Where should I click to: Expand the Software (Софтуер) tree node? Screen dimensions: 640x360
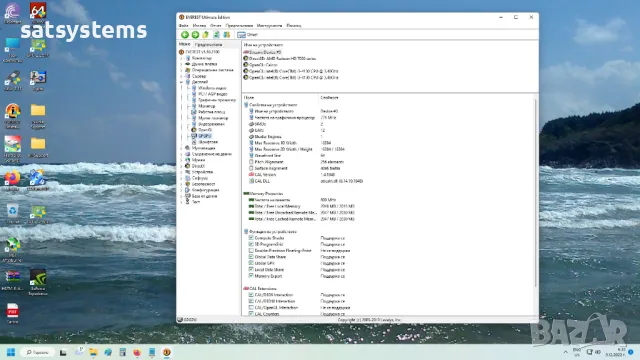[182, 178]
